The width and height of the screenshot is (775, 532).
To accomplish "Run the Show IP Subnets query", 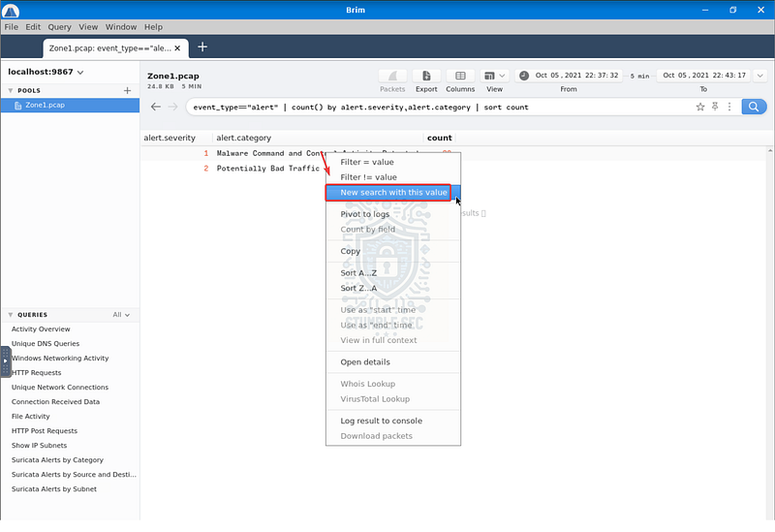I will 39,446.
